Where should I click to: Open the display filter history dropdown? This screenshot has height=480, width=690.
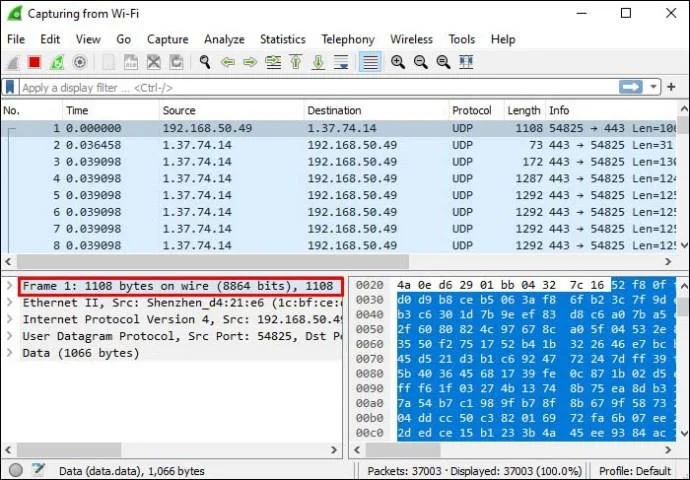click(653, 87)
